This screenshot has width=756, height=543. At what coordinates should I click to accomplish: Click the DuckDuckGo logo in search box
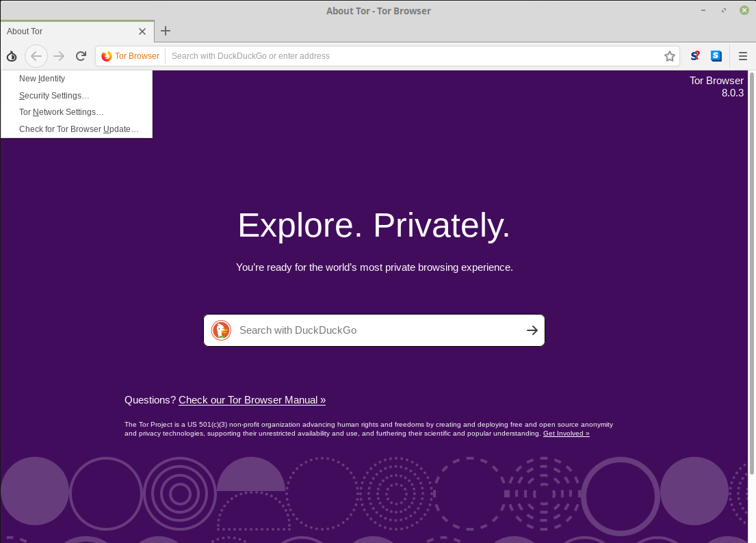[x=221, y=330]
